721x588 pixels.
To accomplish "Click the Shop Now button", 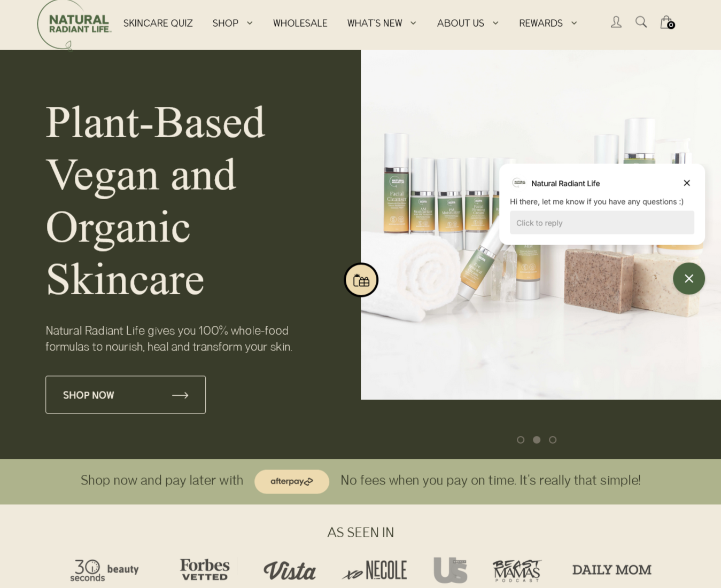I will point(126,395).
